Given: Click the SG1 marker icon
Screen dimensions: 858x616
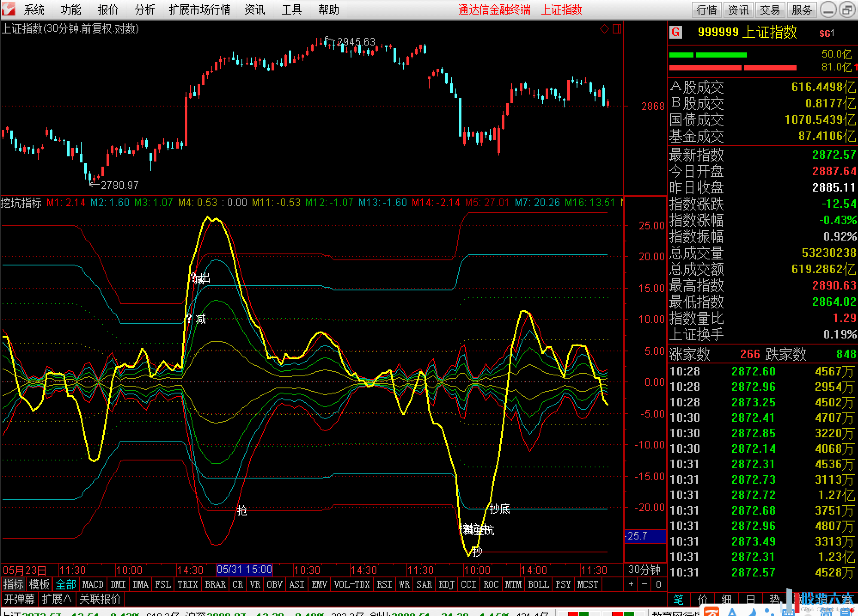Looking at the screenshot, I should [x=826, y=33].
